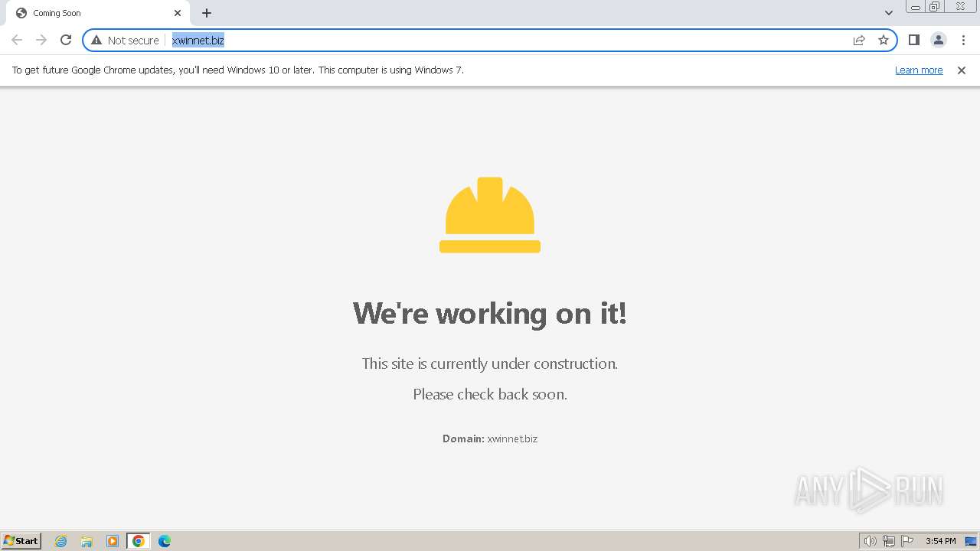Open a new tab with plus
Viewport: 980px width, 551px height.
tap(207, 13)
